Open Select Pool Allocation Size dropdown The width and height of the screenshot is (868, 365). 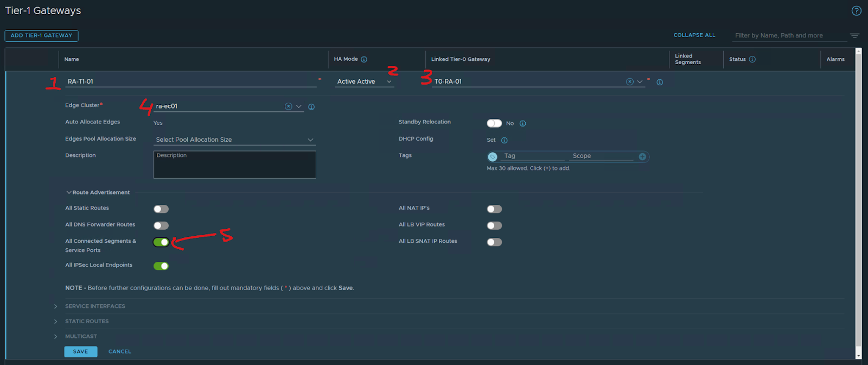[x=234, y=140]
